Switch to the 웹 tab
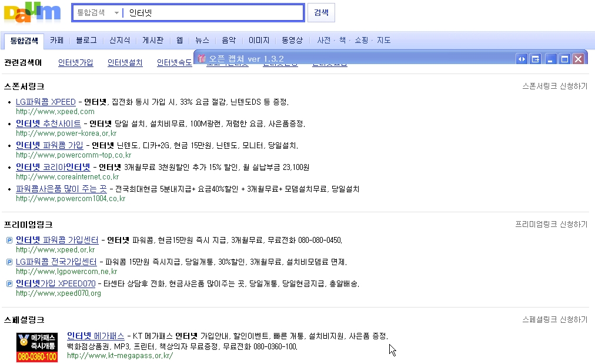This screenshot has height=364, width=595. pos(179,40)
